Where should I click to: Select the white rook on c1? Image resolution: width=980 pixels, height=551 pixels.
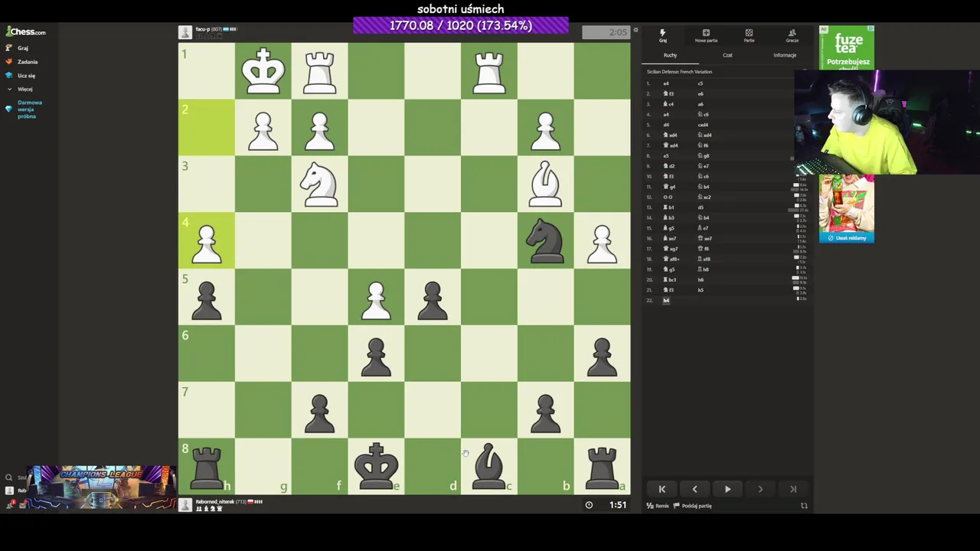489,71
